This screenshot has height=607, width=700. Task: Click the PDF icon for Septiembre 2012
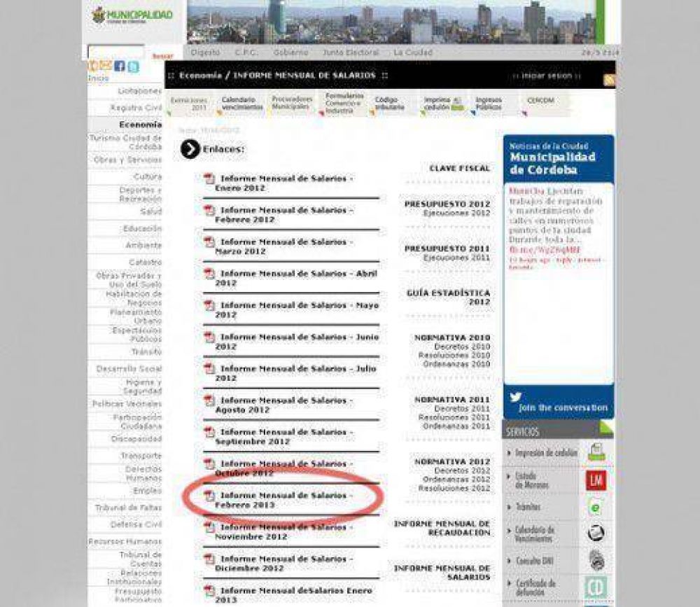[x=209, y=433]
